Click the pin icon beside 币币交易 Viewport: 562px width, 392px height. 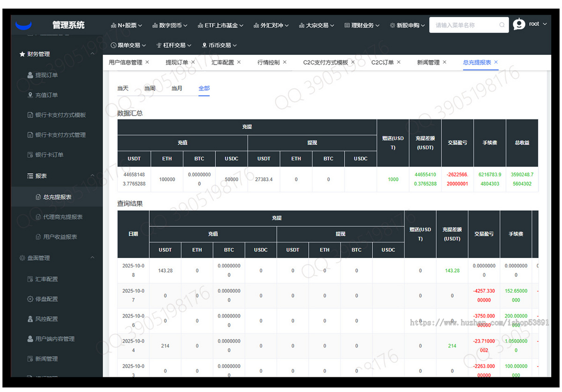pyautogui.click(x=204, y=45)
